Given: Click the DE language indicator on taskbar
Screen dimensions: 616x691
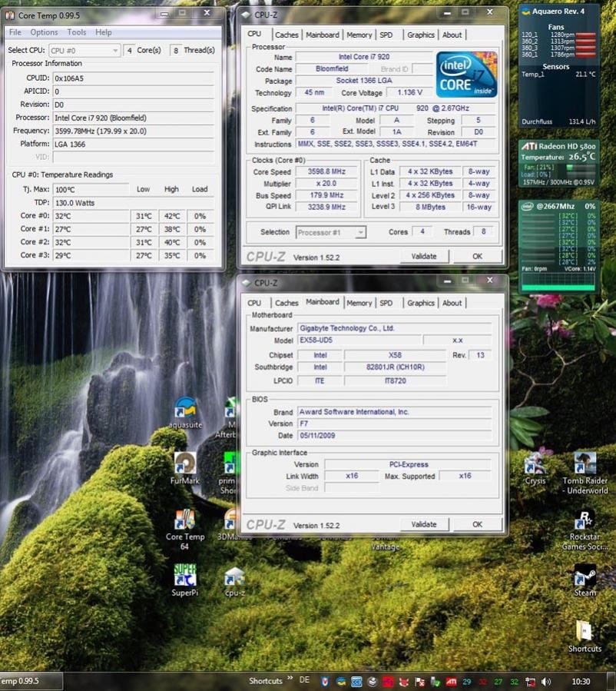Looking at the screenshot, I should click(304, 680).
